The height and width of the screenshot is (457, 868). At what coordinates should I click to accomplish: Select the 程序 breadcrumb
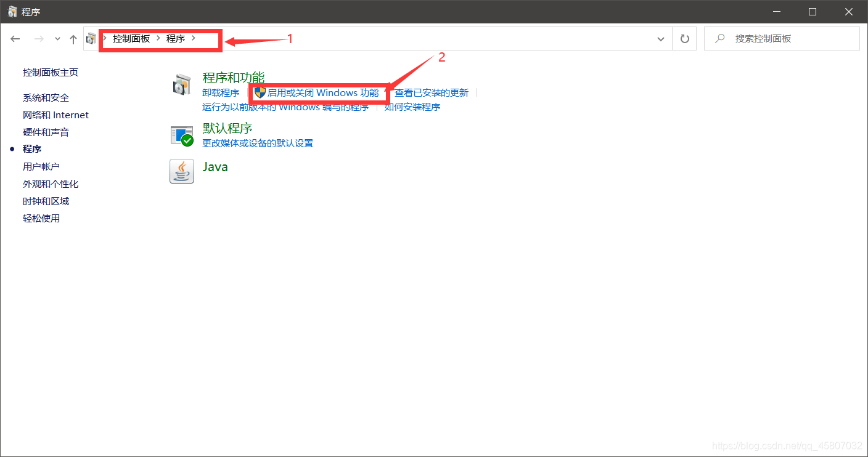pyautogui.click(x=176, y=38)
